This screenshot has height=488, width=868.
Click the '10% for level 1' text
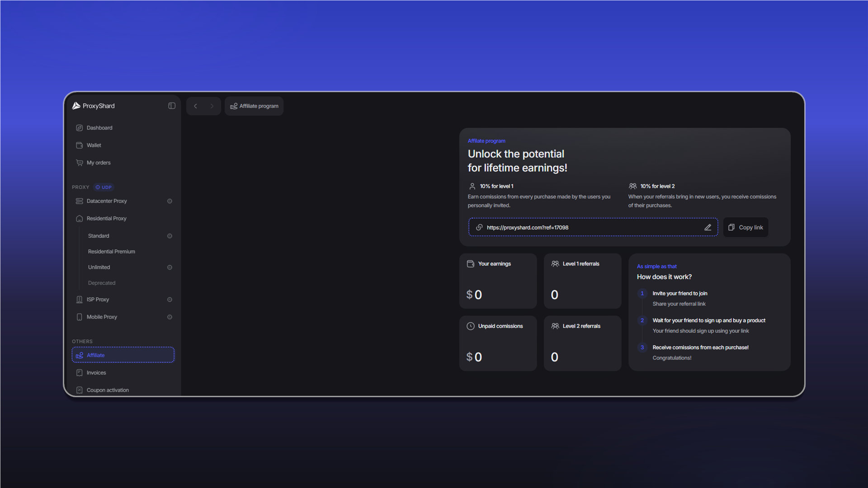coord(496,186)
